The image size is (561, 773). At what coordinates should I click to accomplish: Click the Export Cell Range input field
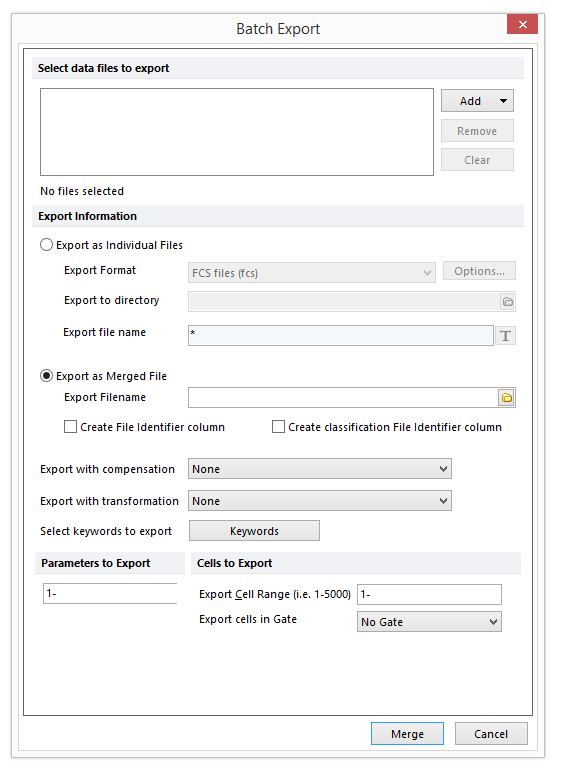pos(429,595)
